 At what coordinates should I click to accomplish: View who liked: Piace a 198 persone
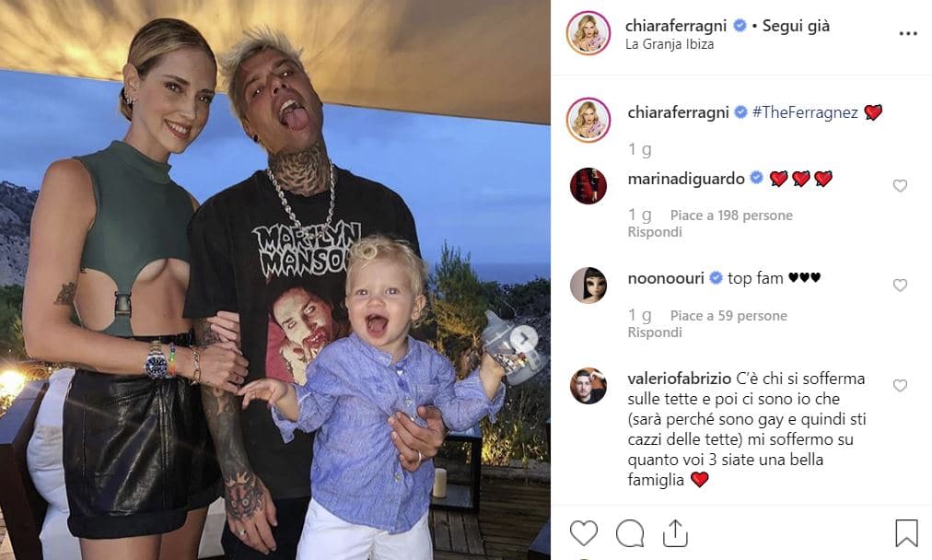pyautogui.click(x=731, y=216)
